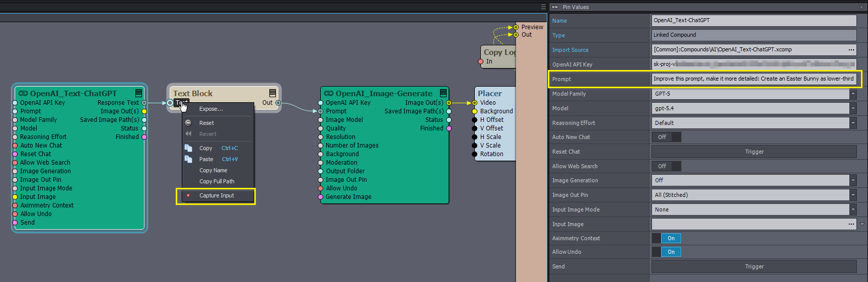
Task: Click the Text Block node header icon
Action: (272, 93)
